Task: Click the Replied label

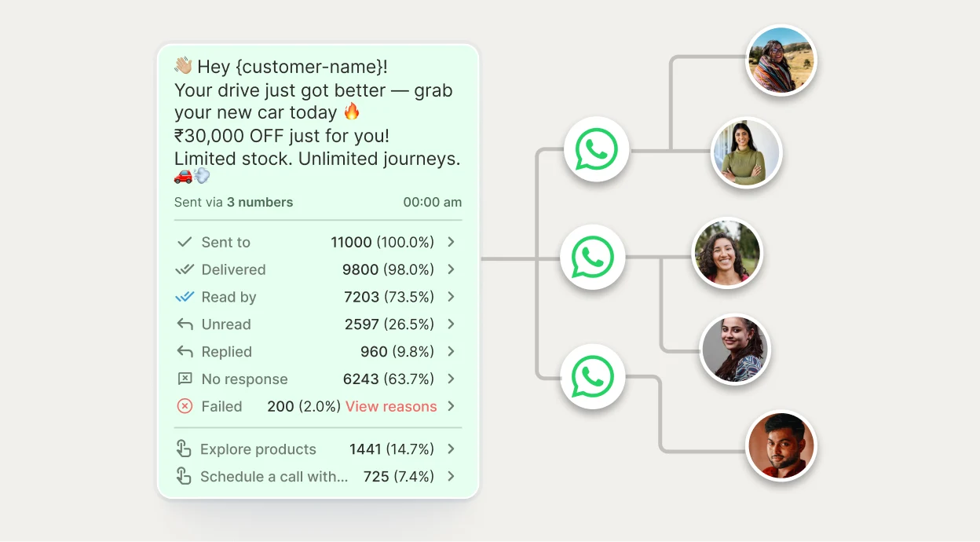Action: click(x=227, y=352)
